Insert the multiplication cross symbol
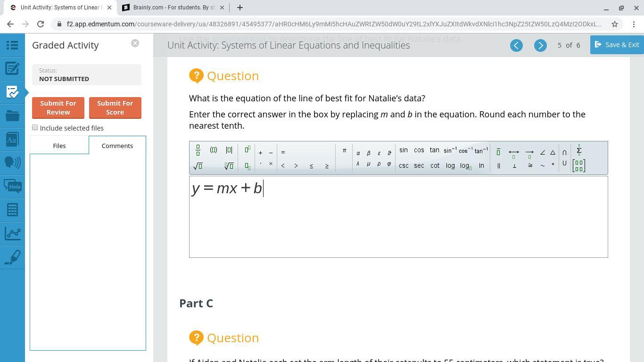Image resolution: width=644 pixels, height=362 pixels. (x=271, y=164)
